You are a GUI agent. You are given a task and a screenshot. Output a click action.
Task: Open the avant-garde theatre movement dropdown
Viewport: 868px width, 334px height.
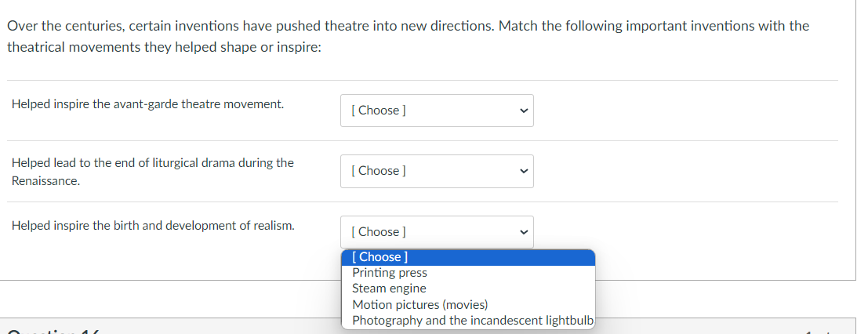tap(436, 111)
